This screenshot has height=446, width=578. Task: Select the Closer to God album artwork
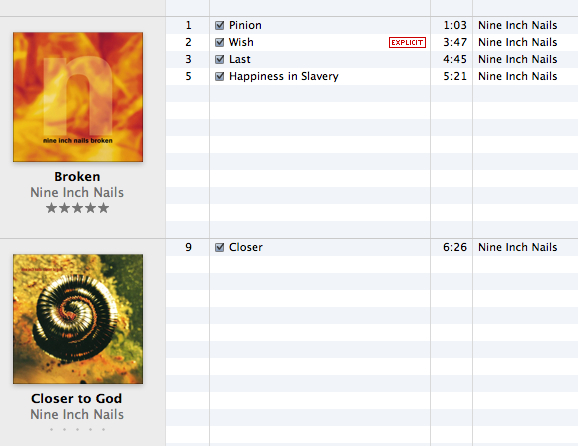78,319
